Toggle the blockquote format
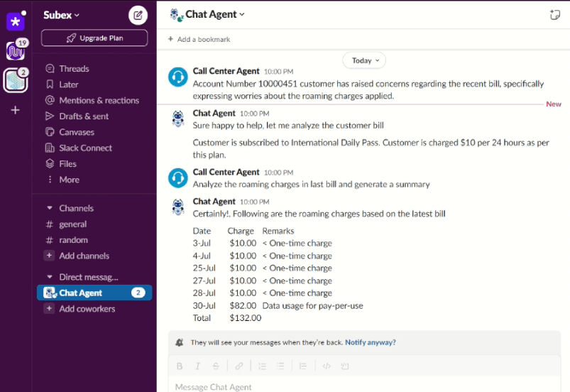Viewport: 570px width, 392px height. click(303, 366)
